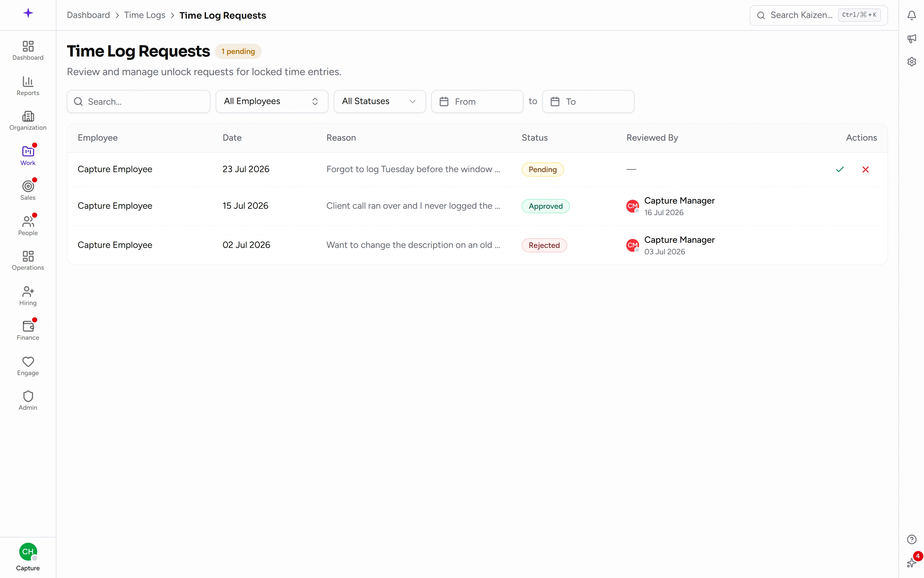924x578 pixels.
Task: Click the Time Log Requests breadcrumb
Action: [x=223, y=15]
